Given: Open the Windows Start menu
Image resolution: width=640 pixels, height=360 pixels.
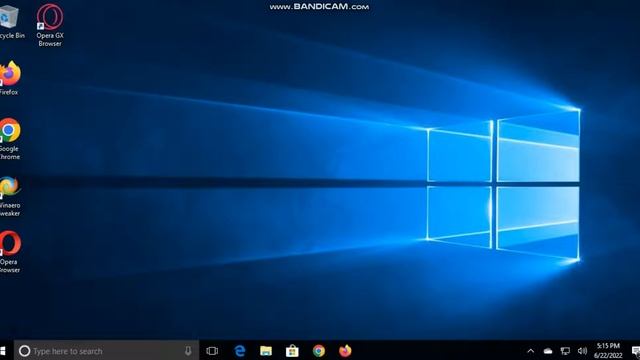Looking at the screenshot, I should pos(2,351).
